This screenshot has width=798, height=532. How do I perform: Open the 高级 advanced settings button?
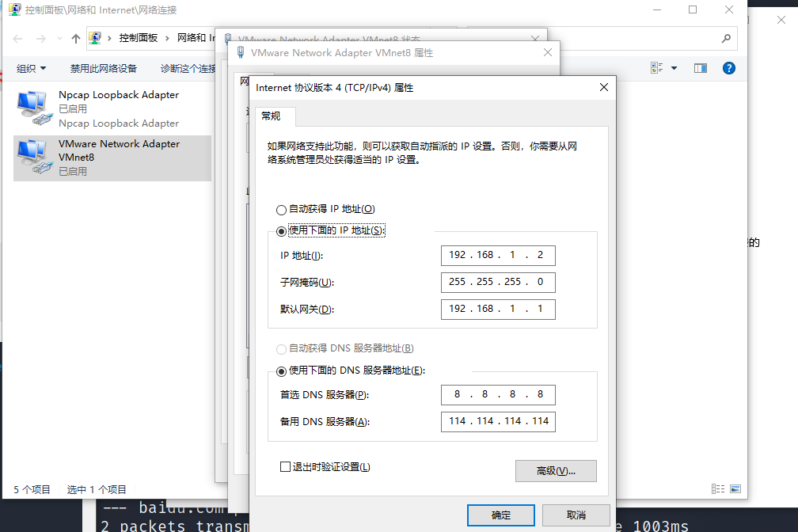(556, 471)
